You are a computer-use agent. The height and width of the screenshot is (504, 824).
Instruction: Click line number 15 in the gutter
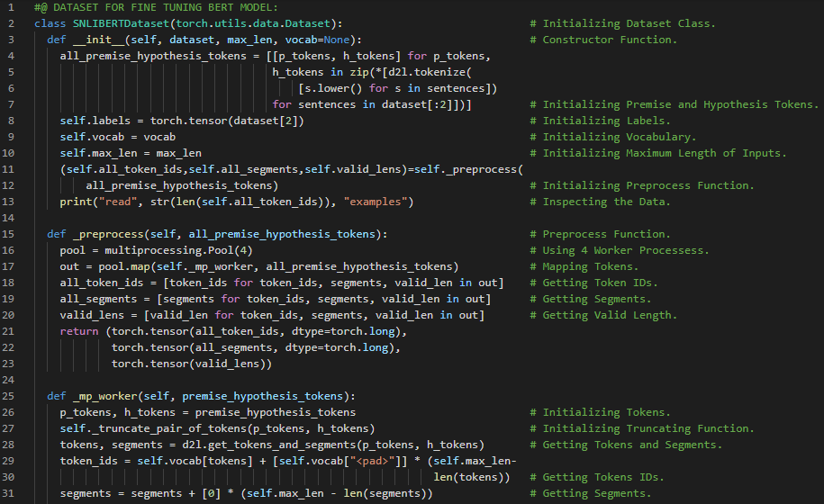point(12,234)
